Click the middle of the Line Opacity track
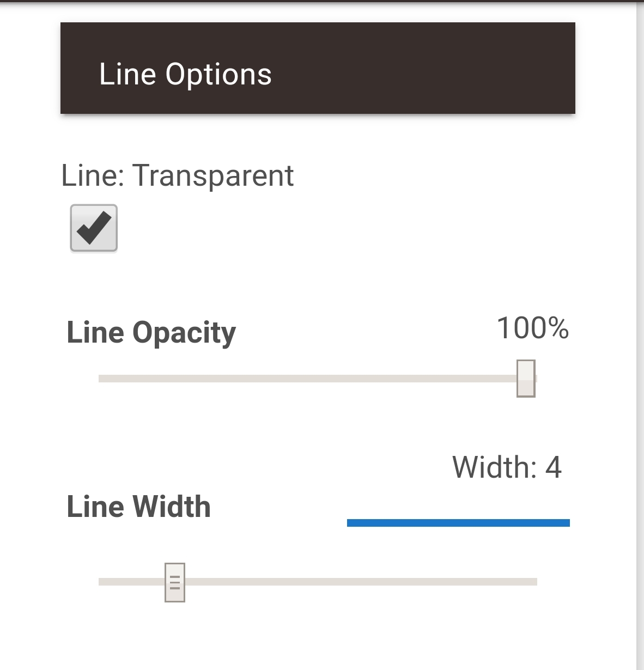Screen dimensions: 644x670 pos(318,379)
